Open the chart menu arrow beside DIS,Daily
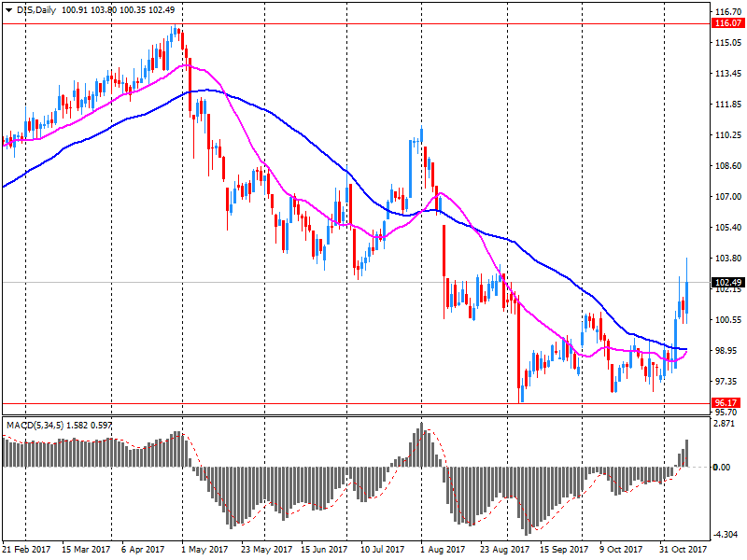The height and width of the screenshot is (560, 747). click(8, 10)
